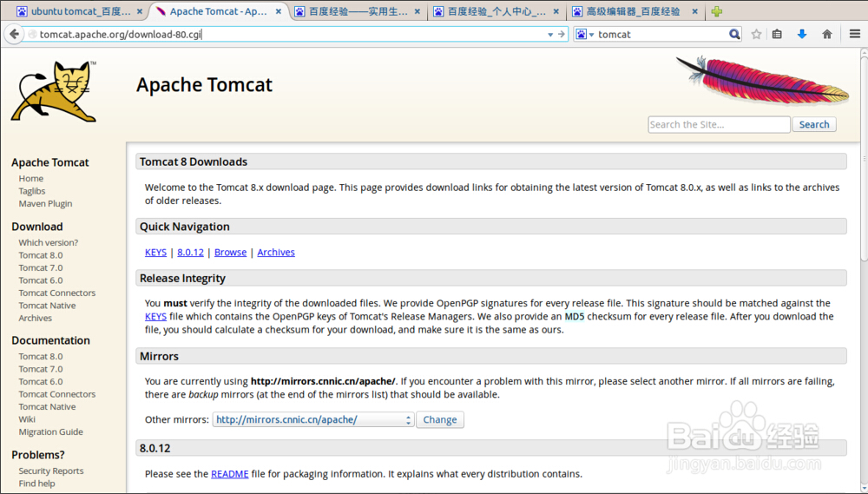The image size is (868, 494).
Task: Open the Home sidebar link
Action: (31, 178)
